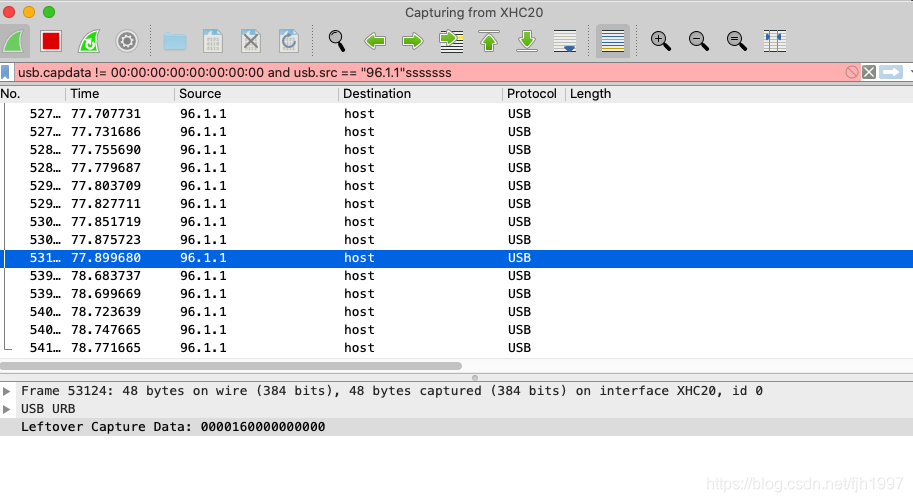Go to specified packet icon
The image size is (913, 502).
click(451, 41)
